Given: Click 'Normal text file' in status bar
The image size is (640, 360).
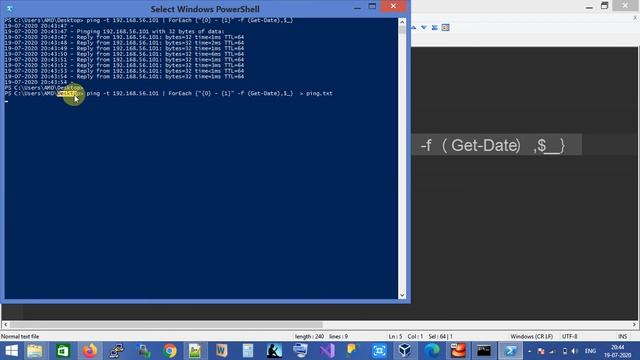Looking at the screenshot, I should coord(20,337).
